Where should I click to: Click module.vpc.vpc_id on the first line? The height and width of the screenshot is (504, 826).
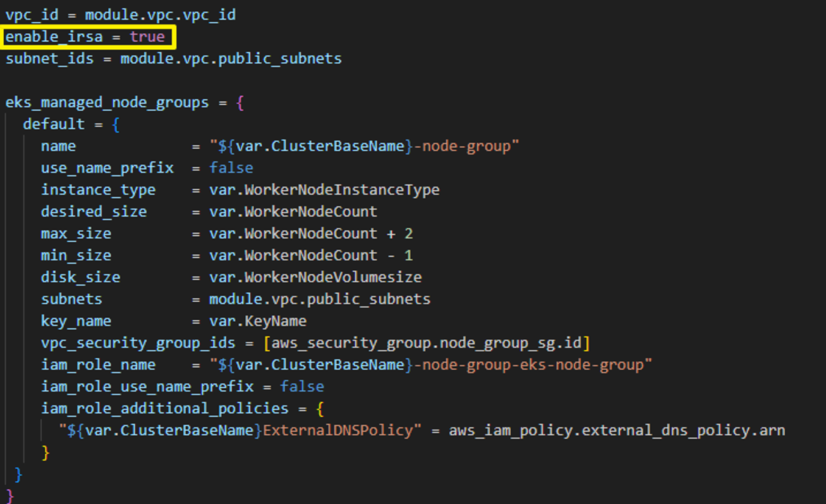coord(160,15)
